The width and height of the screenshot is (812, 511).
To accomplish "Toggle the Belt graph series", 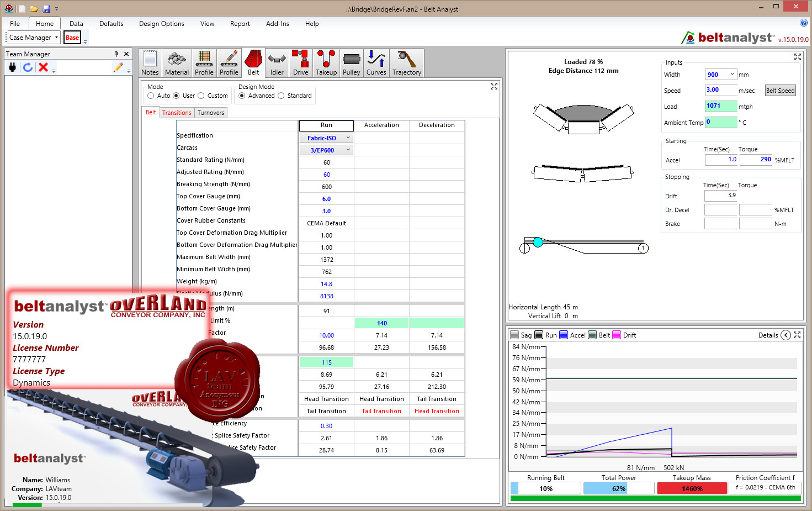I will 592,335.
